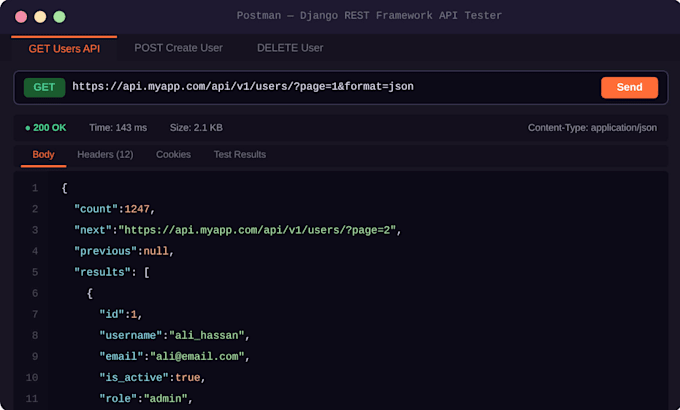The image size is (680, 410).
Task: Open the Headers (12) response tab
Action: [x=105, y=154]
